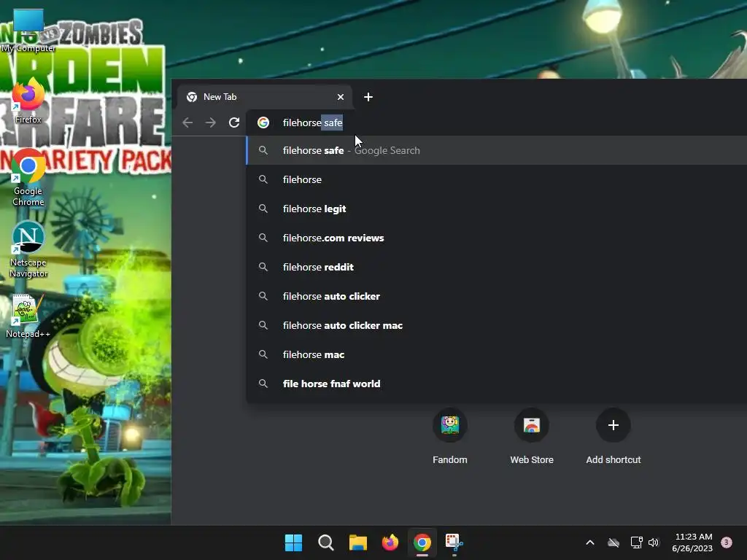Viewport: 747px width, 560px height.
Task: Choose suggestion filehorse safe - Google Search
Action: tap(496, 150)
